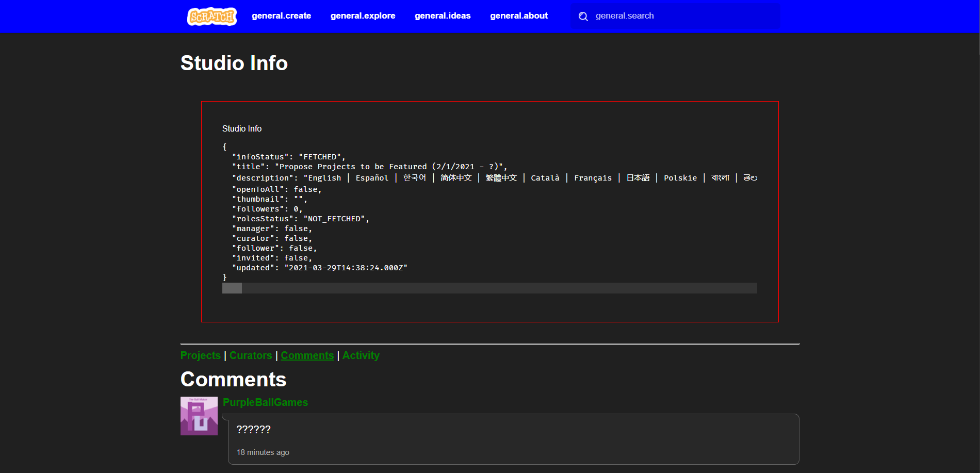This screenshot has width=980, height=473.
Task: Select the Español language link
Action: coord(372,177)
